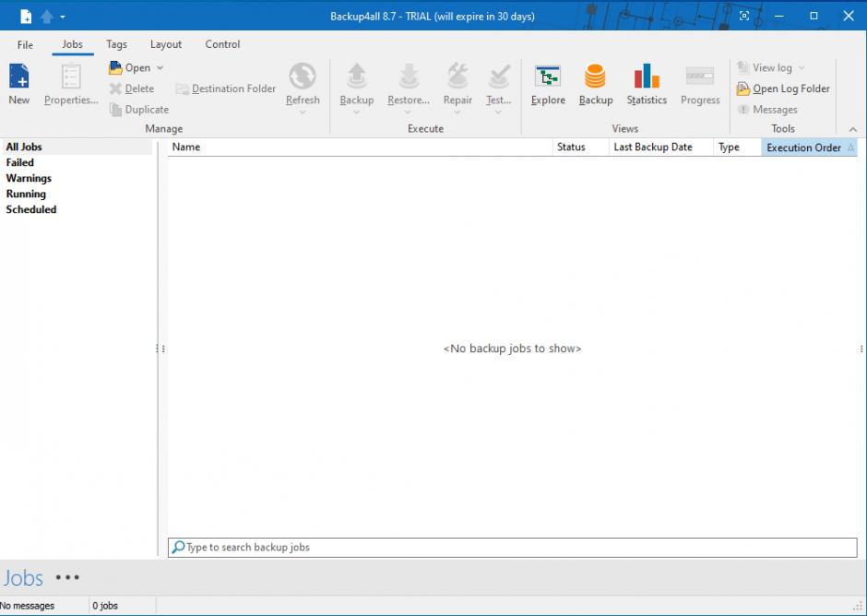Open Log Folder

coord(783,89)
